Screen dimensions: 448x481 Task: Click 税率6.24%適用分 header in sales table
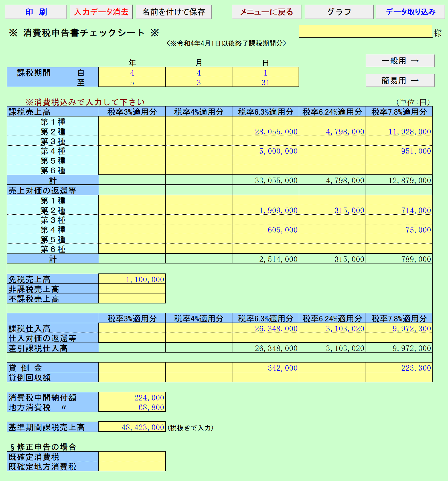click(332, 112)
